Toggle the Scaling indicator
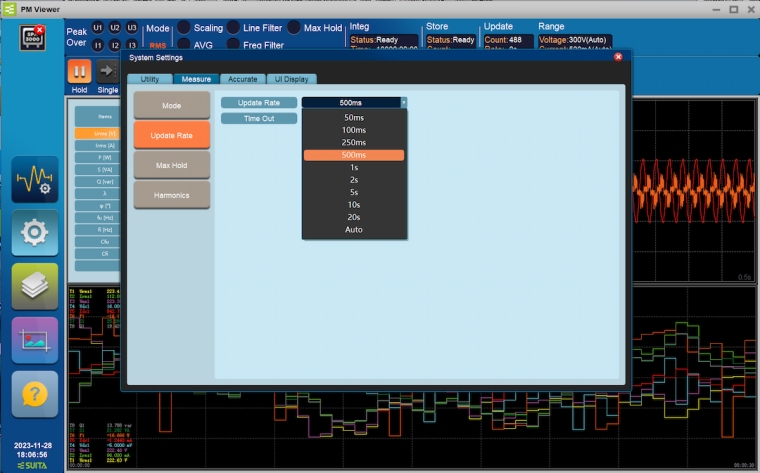 pyautogui.click(x=184, y=28)
